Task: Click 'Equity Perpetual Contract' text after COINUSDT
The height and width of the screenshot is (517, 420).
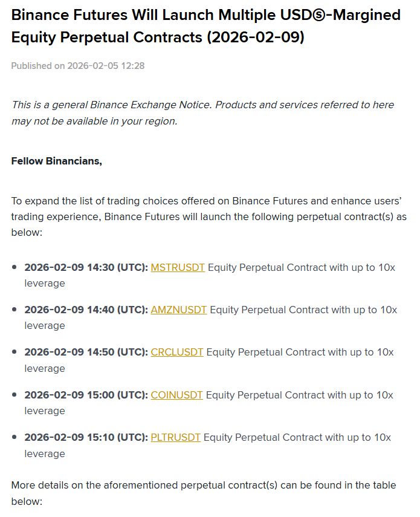Action: pyautogui.click(x=265, y=395)
